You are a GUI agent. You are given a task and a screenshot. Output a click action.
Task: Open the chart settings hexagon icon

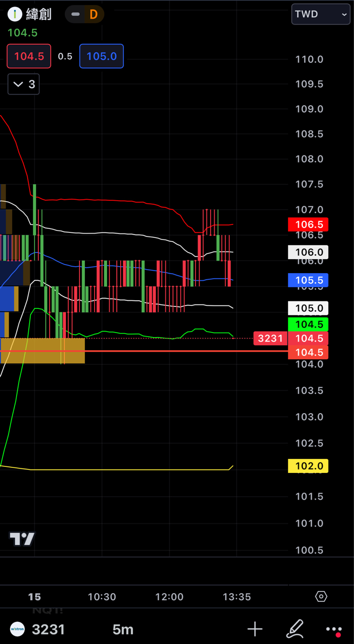[x=321, y=597]
